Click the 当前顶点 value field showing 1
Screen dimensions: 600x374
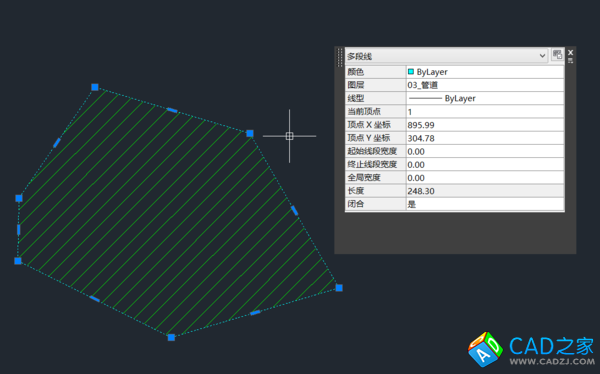485,111
